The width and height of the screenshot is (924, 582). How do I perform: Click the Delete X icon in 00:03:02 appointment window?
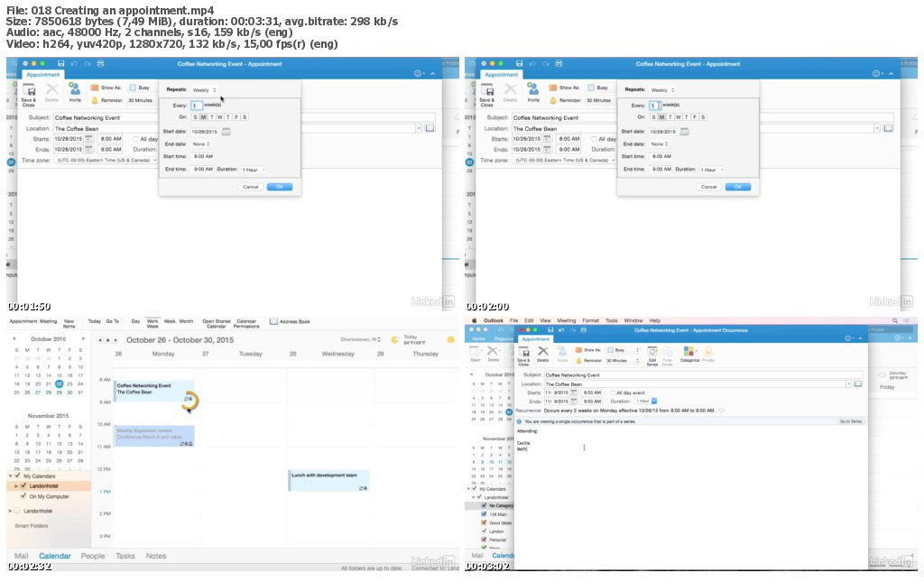(x=542, y=352)
